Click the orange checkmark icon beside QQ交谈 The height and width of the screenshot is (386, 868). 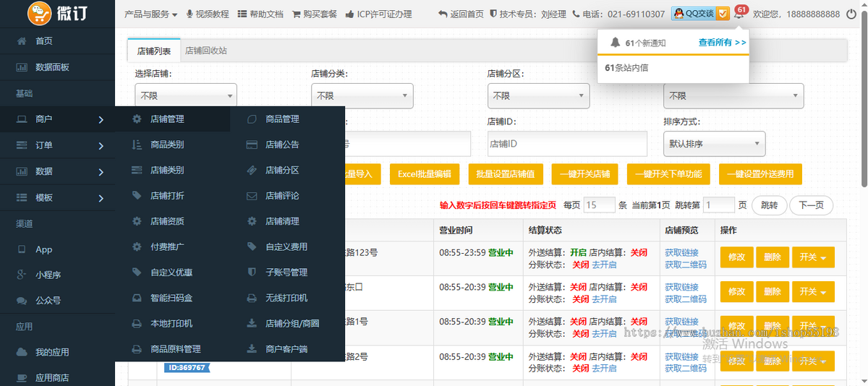click(723, 14)
